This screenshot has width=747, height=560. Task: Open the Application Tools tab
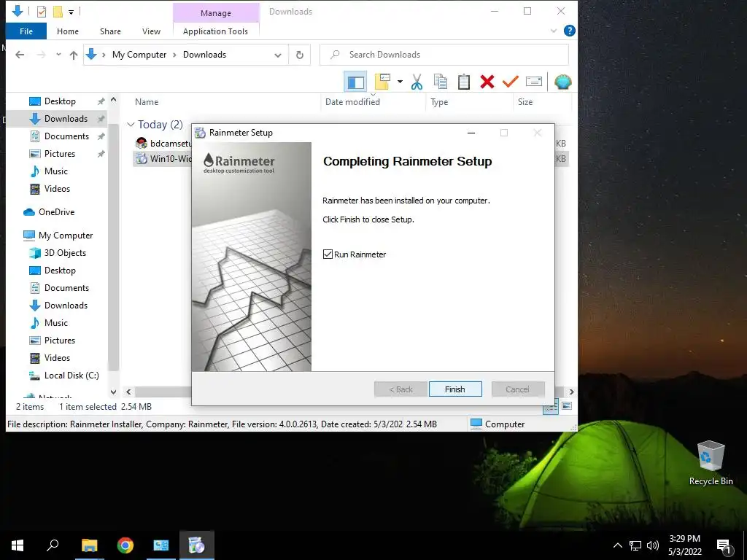click(215, 31)
